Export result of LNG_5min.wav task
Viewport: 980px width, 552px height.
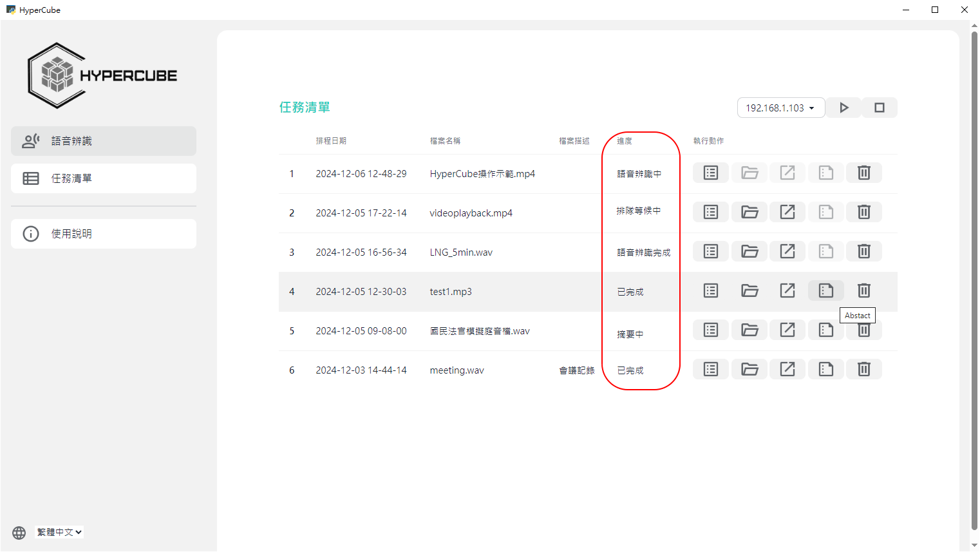click(787, 251)
